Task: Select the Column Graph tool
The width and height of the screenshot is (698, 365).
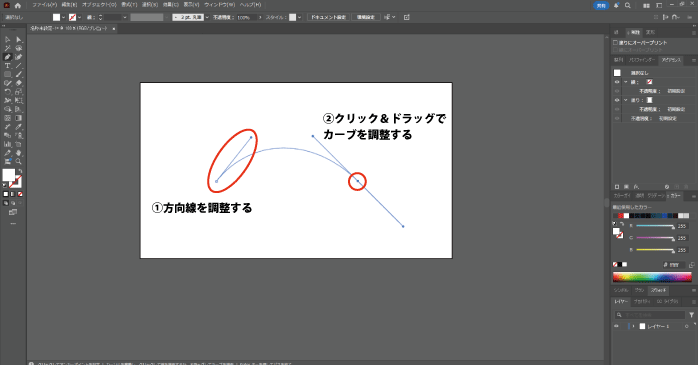Action: coord(8,144)
